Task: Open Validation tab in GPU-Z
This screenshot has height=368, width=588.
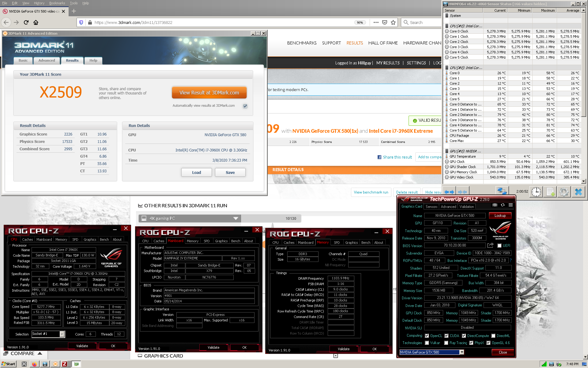Action: [x=467, y=207]
